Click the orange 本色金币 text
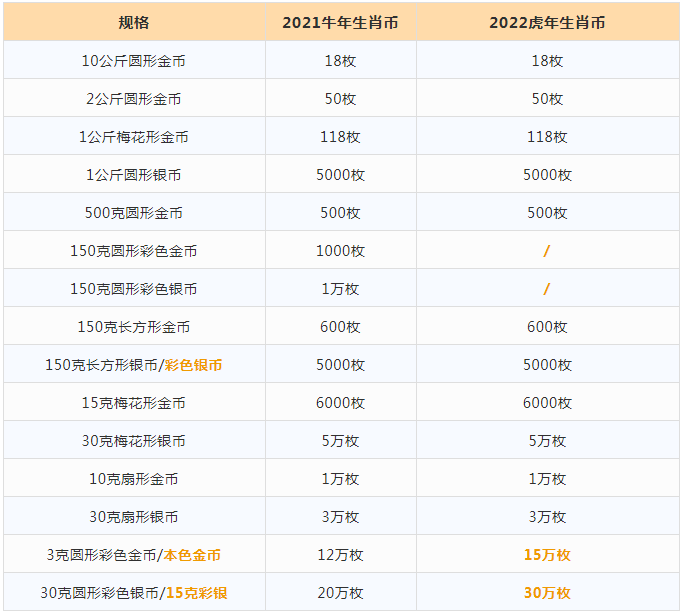Screen dimensions: 683x613 point(192,555)
